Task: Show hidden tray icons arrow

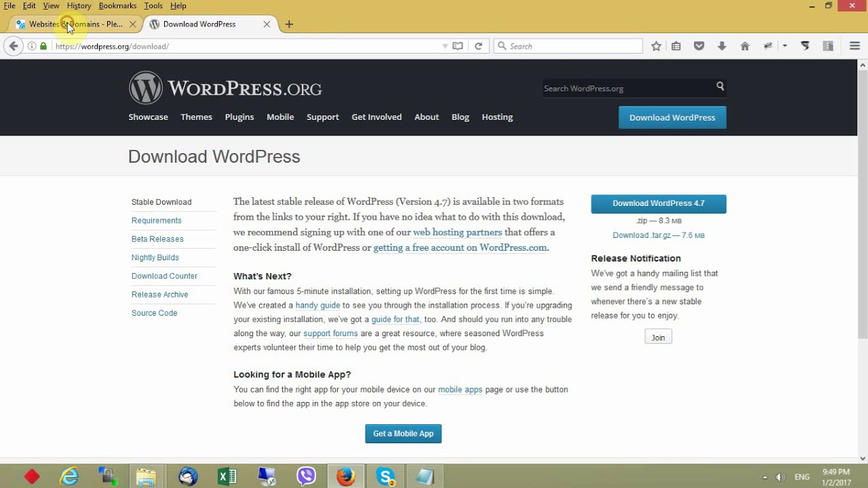Action: pos(765,477)
